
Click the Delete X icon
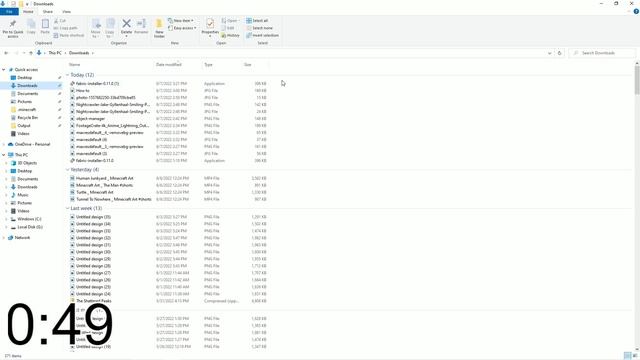(x=127, y=24)
